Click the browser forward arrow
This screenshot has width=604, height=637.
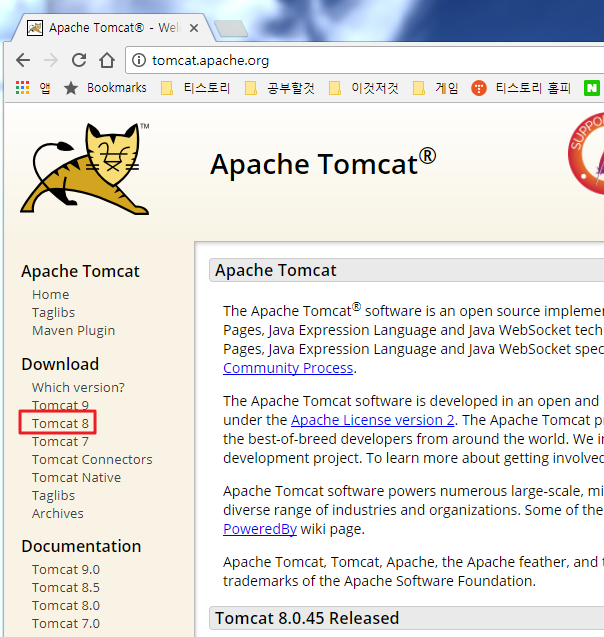[51, 61]
